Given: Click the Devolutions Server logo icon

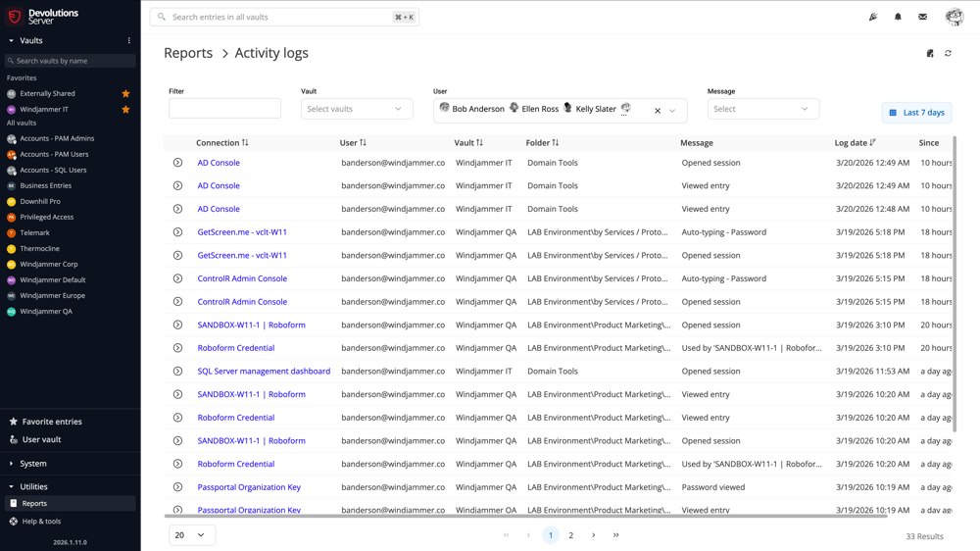Looking at the screenshot, I should (15, 17).
